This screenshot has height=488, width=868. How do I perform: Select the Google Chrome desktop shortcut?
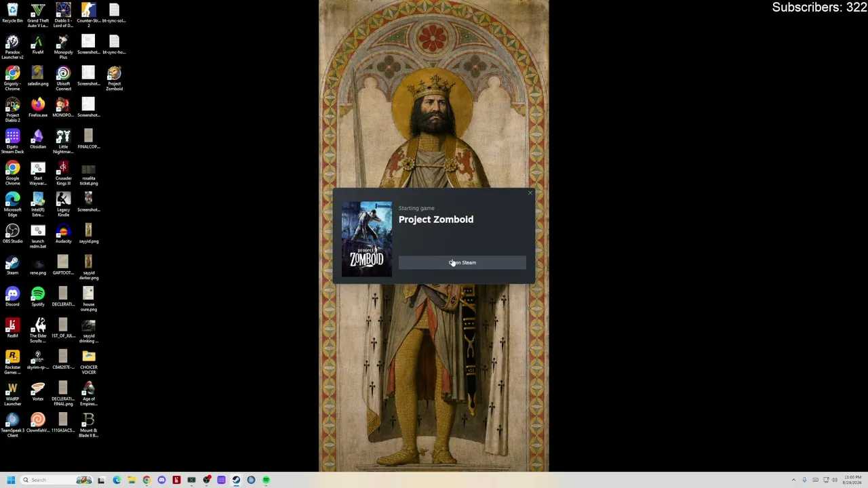12,174
